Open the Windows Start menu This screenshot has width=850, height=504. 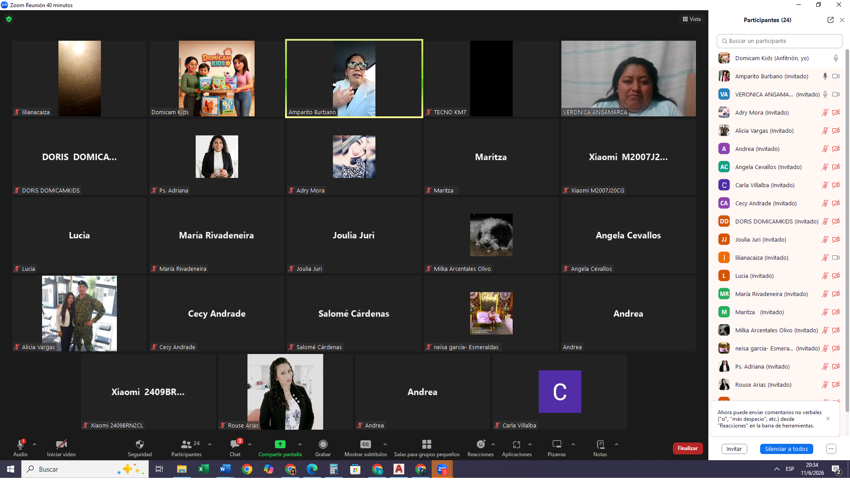(11, 469)
